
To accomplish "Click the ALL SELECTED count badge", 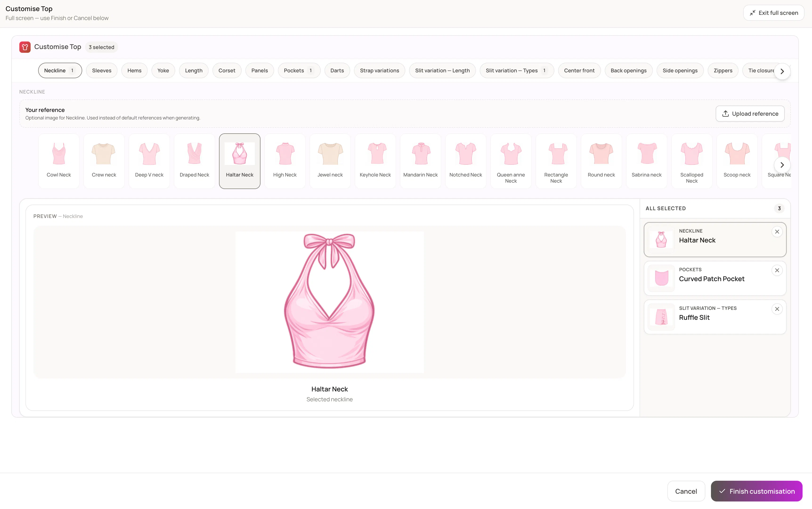I will click(x=779, y=208).
